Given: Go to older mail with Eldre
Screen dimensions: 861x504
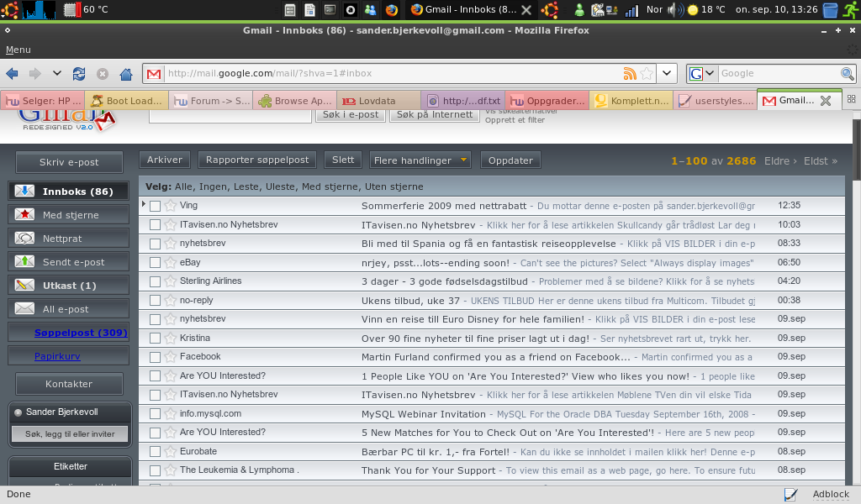Looking at the screenshot, I should [780, 161].
